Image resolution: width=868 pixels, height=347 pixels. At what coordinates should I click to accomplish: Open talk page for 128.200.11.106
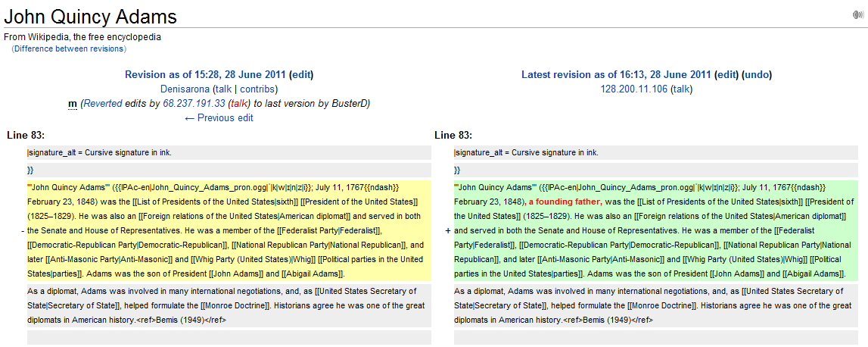coord(682,89)
